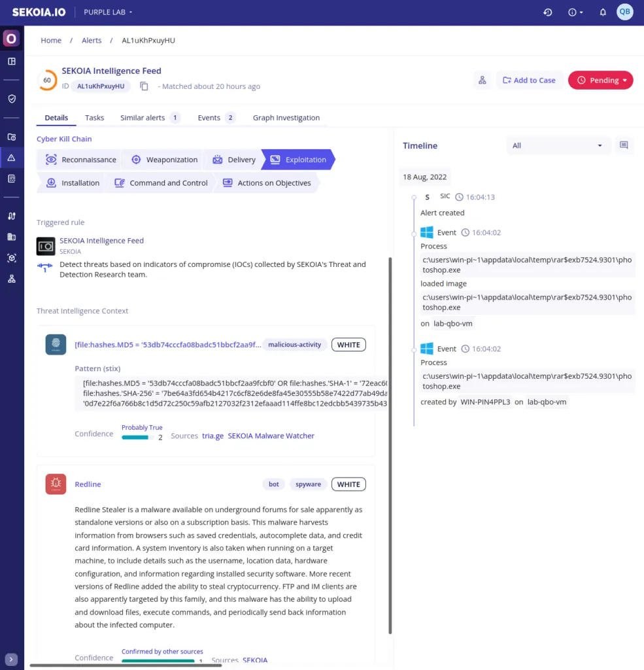Open the intakes sidebar icon
This screenshot has width=644, height=670.
point(12,216)
